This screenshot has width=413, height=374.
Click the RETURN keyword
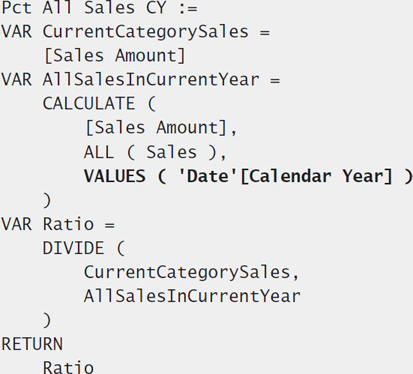(32, 344)
